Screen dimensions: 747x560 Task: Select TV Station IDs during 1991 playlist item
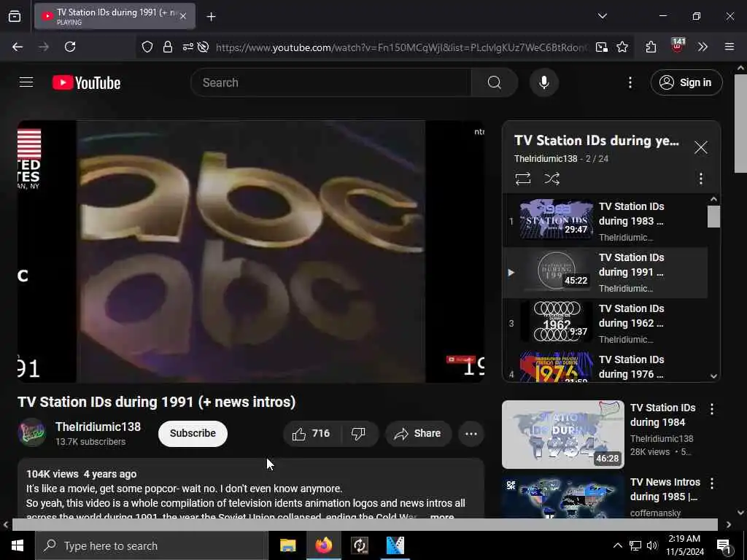[605, 273]
